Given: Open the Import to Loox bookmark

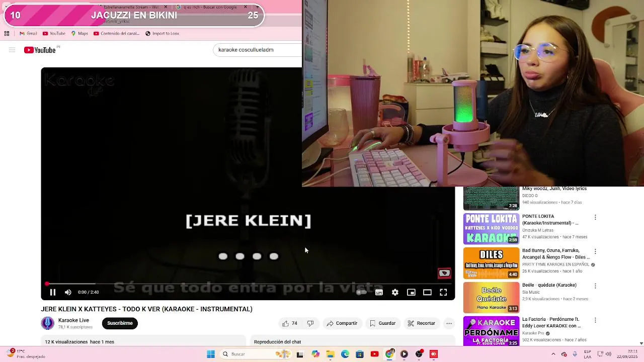Looking at the screenshot, I should click(x=162, y=34).
